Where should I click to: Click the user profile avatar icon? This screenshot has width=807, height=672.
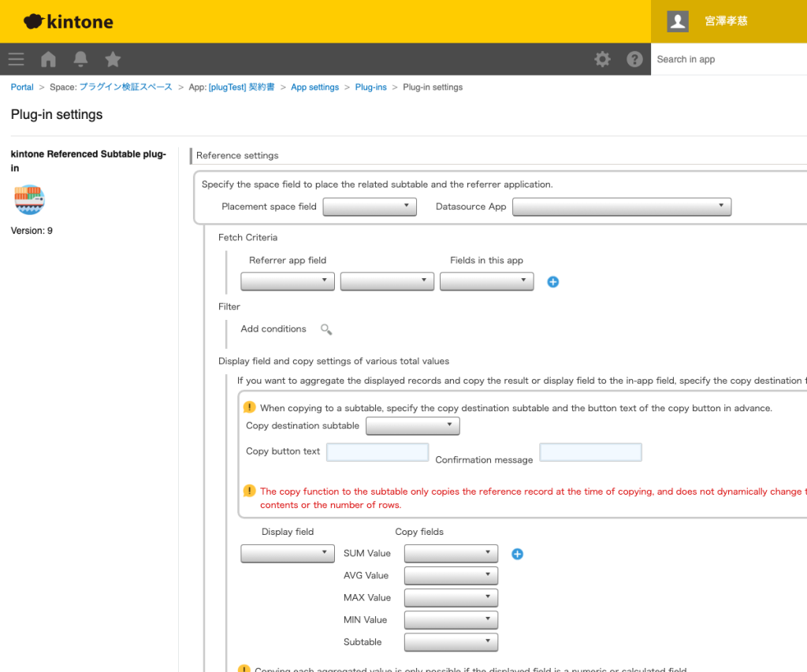point(678,21)
